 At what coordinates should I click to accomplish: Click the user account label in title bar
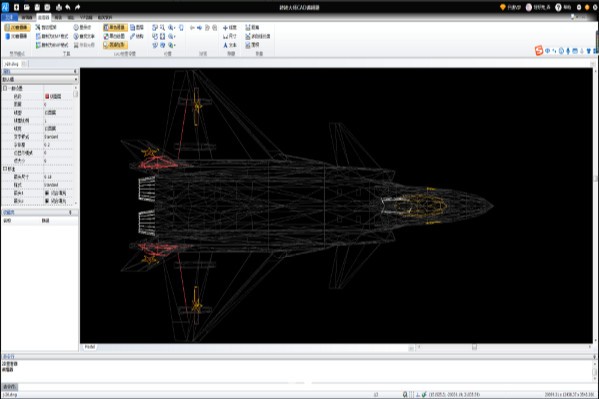pos(541,7)
